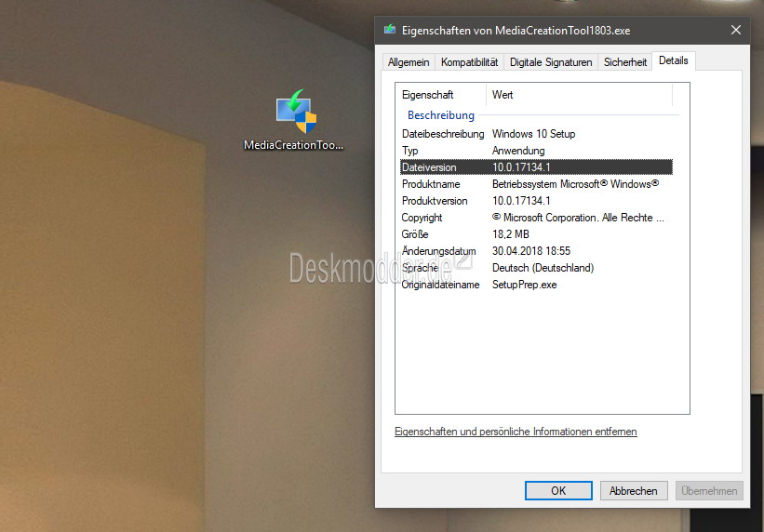Click the title bar icon of Eigenschaften dialog
Viewport: 764px width, 532px height.
pos(389,30)
